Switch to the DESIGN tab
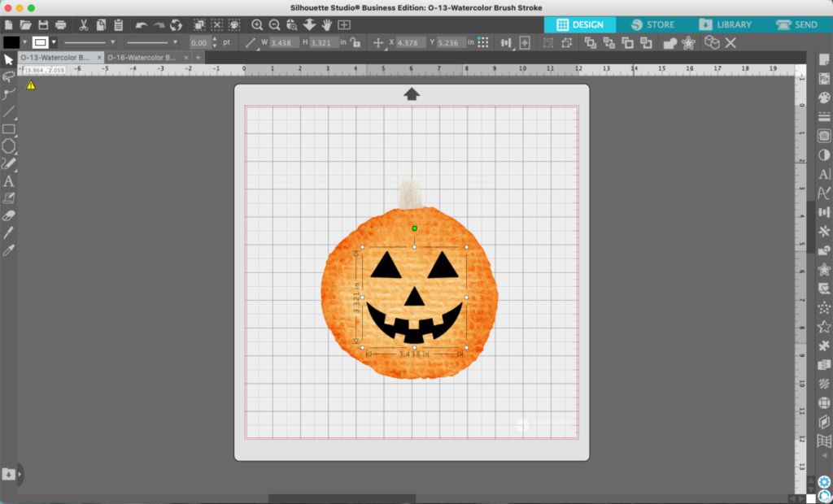Image resolution: width=833 pixels, height=504 pixels. [x=580, y=24]
